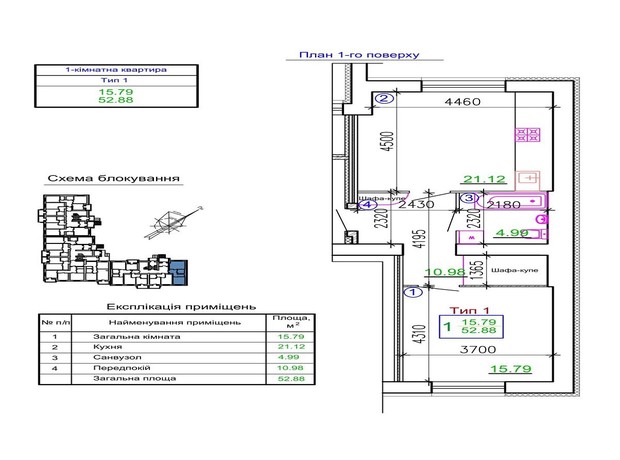Image resolution: width=620 pixels, height=460 pixels.
Task: Click the 2320 dimension inside the bathroom
Action: 476,220
